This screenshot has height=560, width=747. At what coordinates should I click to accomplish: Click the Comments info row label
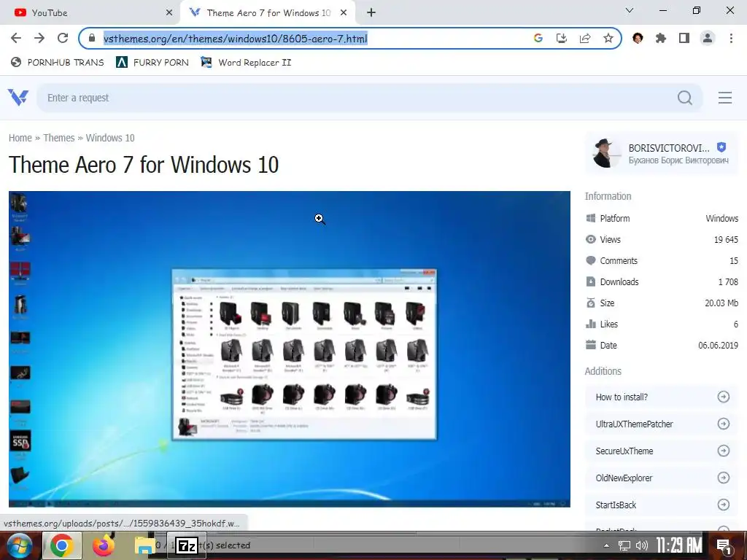pos(619,260)
